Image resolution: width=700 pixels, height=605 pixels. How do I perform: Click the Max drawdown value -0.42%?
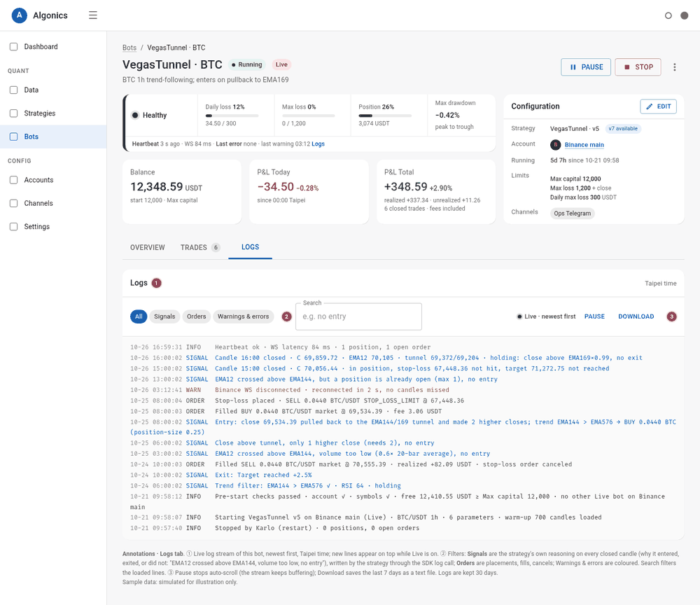pyautogui.click(x=447, y=116)
